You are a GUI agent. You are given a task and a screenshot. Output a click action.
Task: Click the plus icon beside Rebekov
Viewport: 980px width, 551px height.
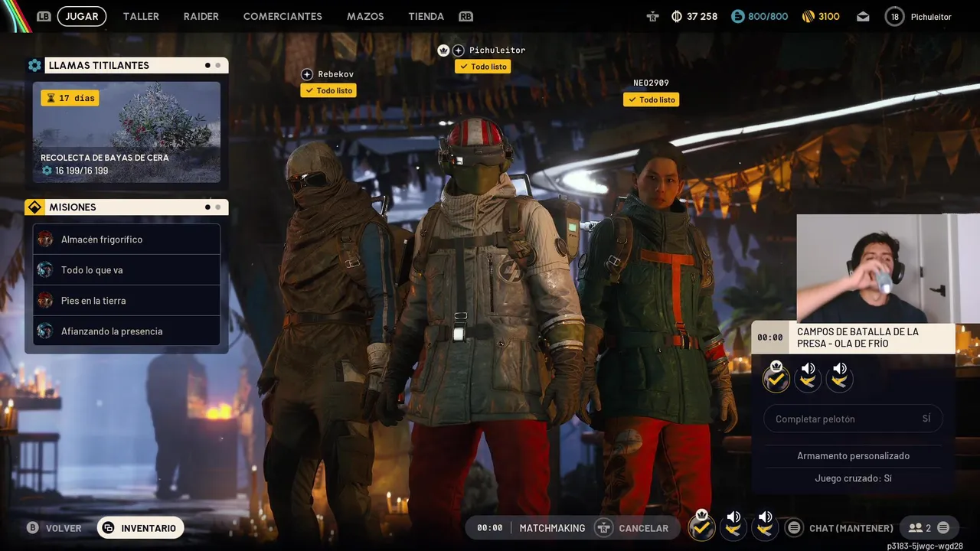point(307,74)
